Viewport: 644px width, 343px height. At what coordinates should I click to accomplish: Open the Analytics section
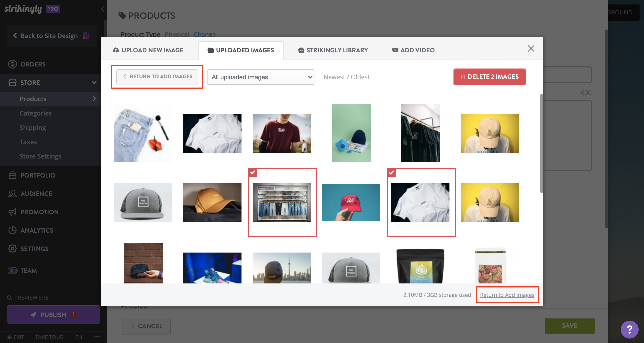pos(37,230)
